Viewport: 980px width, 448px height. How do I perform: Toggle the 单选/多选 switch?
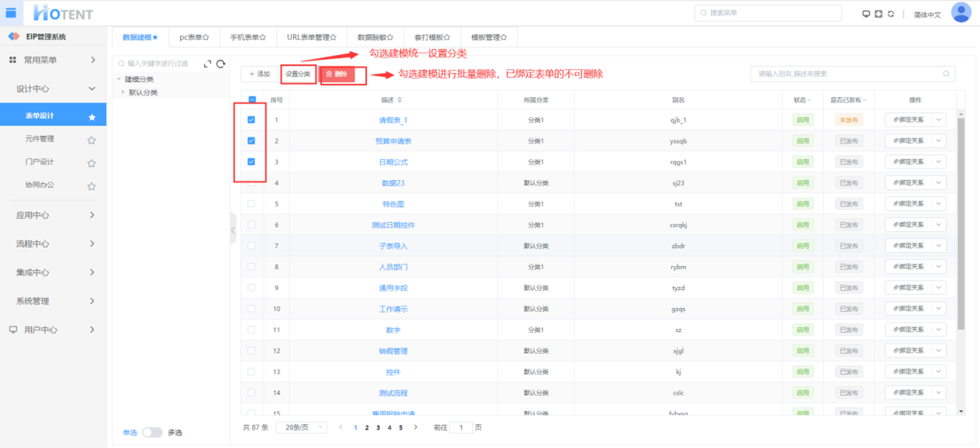[x=152, y=433]
